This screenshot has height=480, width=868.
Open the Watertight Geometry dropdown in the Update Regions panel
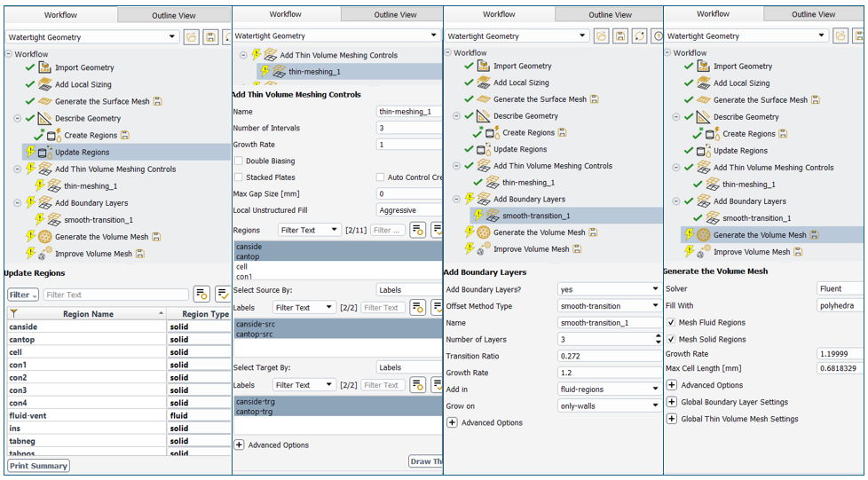pyautogui.click(x=93, y=37)
